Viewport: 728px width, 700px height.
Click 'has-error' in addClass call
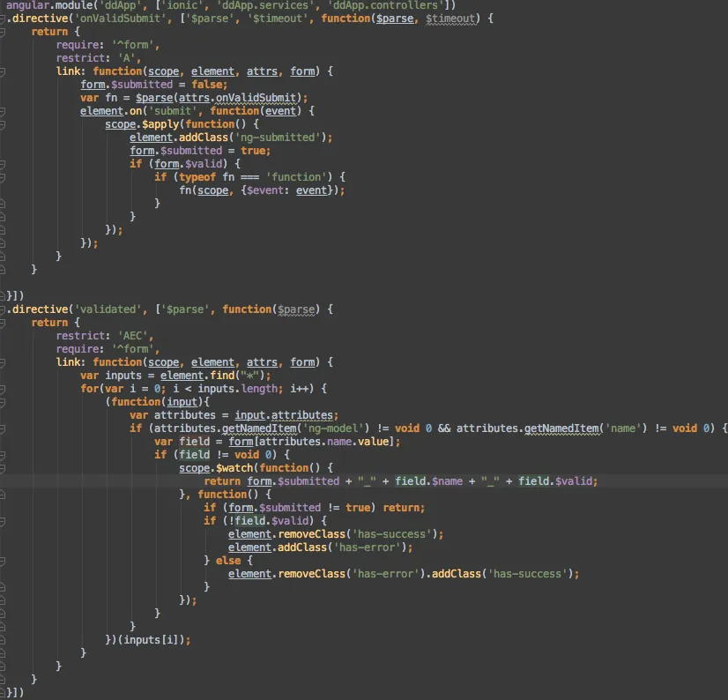click(367, 547)
